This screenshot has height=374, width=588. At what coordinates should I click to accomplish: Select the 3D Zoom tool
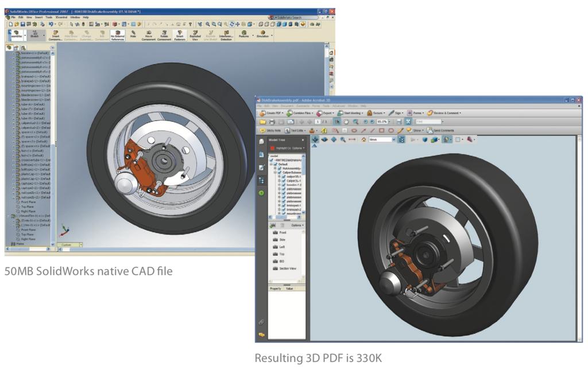coord(343,139)
